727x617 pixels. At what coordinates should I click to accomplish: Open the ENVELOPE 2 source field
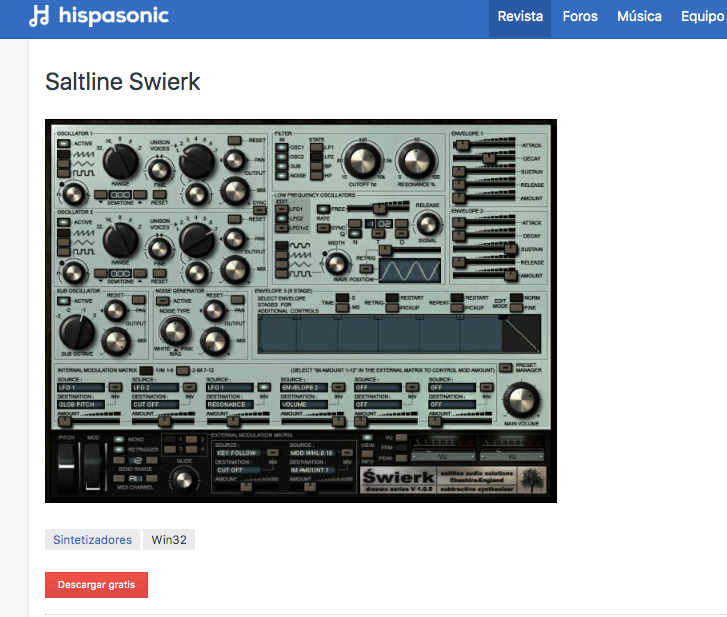click(304, 387)
